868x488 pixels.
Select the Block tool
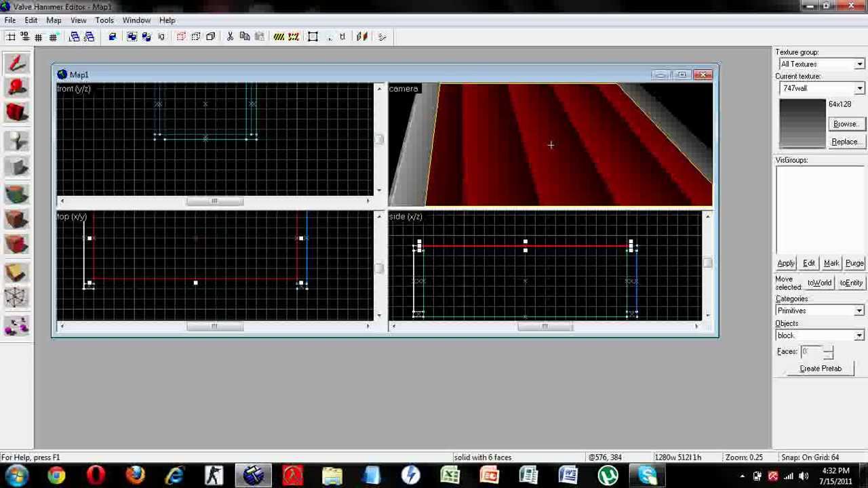pyautogui.click(x=16, y=166)
